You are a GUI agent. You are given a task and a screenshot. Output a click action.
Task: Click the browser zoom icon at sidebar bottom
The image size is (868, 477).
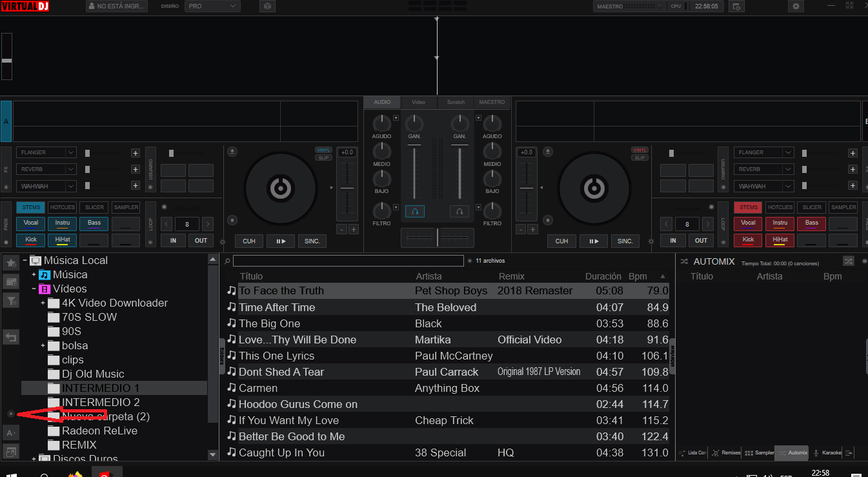[11, 451]
